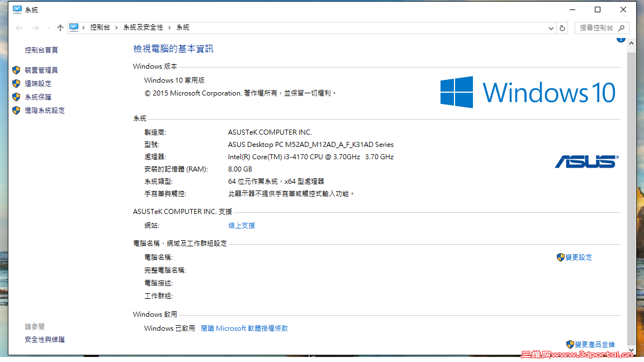
Task: Click the heading '檢視電腦的基本資訊'
Action: 173,49
